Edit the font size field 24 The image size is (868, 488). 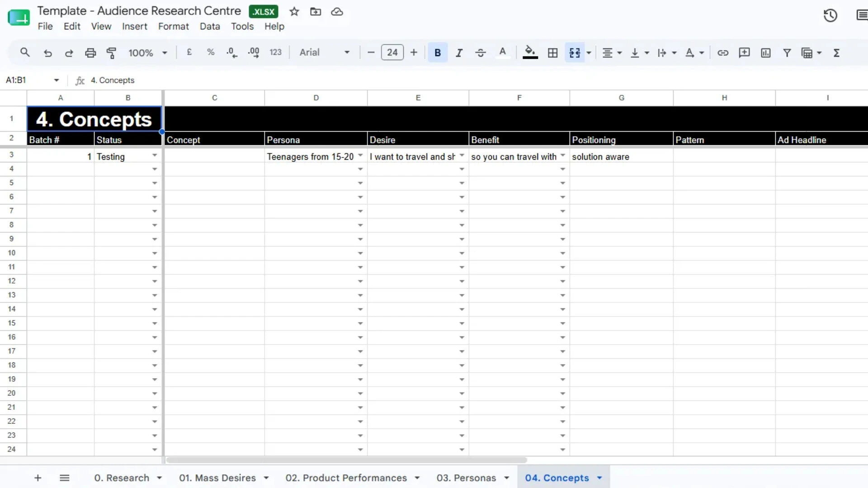(x=392, y=52)
